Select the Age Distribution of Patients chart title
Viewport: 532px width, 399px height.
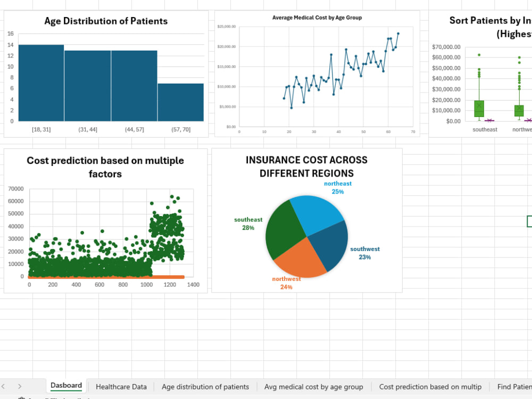[x=106, y=21]
